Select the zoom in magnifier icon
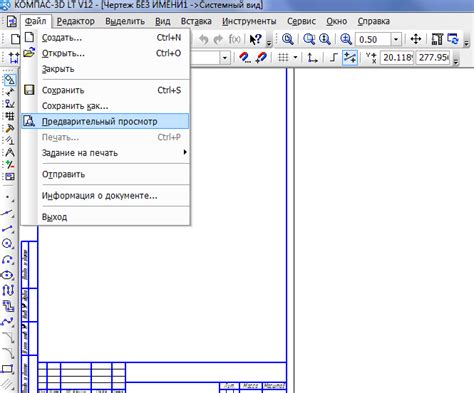Screen dimensions: 474x393 click(x=346, y=39)
